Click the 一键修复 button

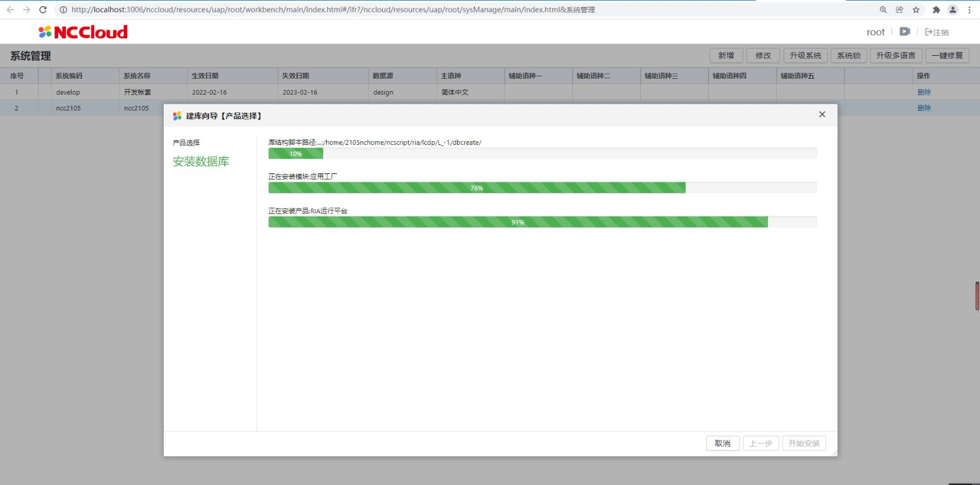pyautogui.click(x=947, y=56)
